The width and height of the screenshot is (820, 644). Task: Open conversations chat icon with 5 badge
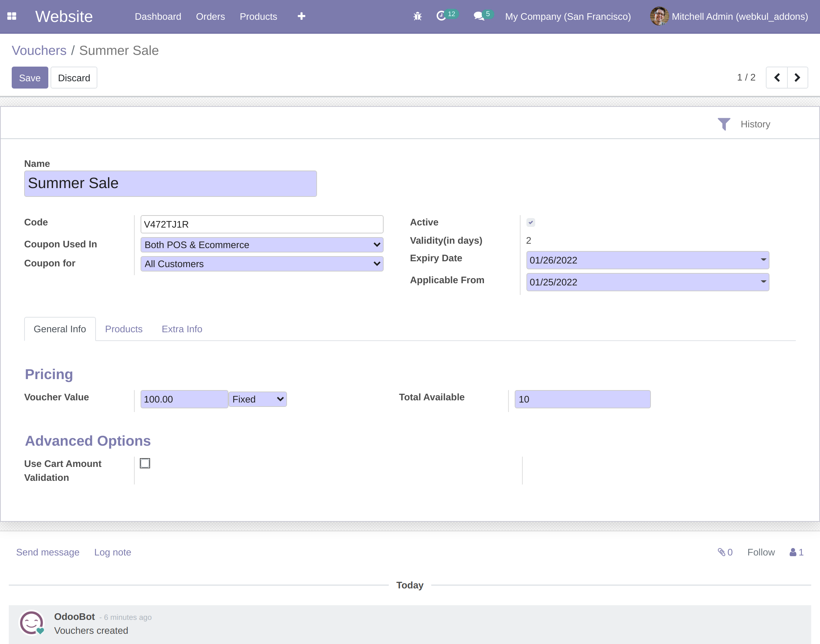click(x=483, y=15)
